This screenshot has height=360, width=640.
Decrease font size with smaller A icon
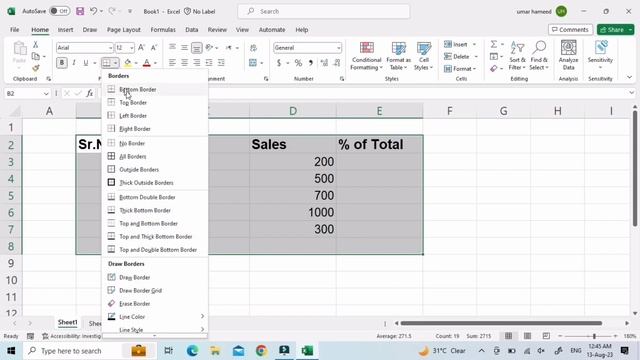coord(154,48)
